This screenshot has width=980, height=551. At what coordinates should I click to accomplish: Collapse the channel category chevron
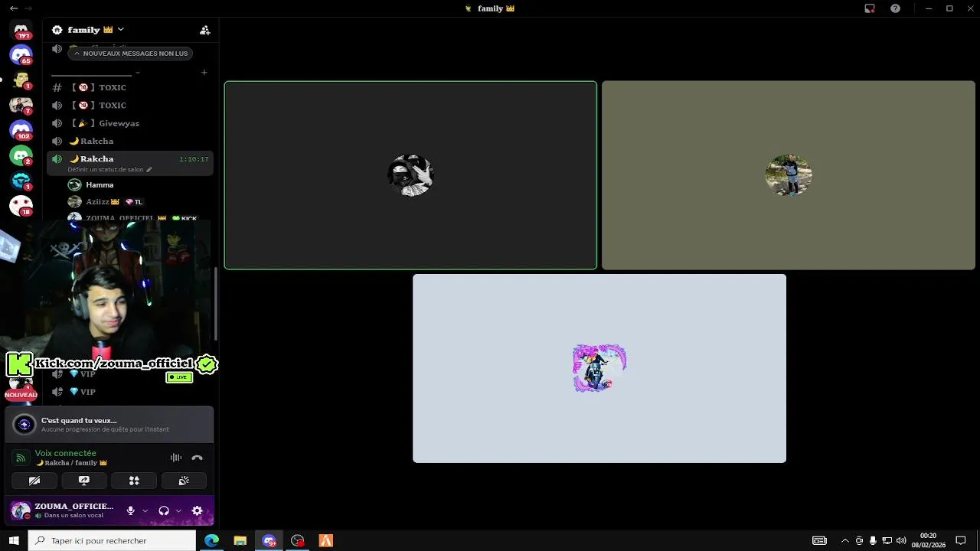click(x=137, y=73)
